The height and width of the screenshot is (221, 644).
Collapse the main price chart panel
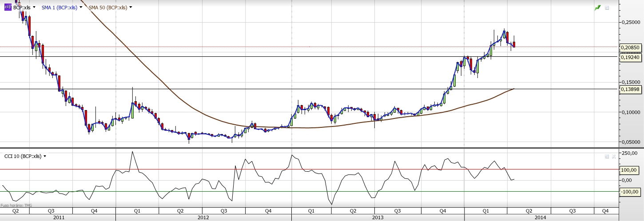pos(607,8)
